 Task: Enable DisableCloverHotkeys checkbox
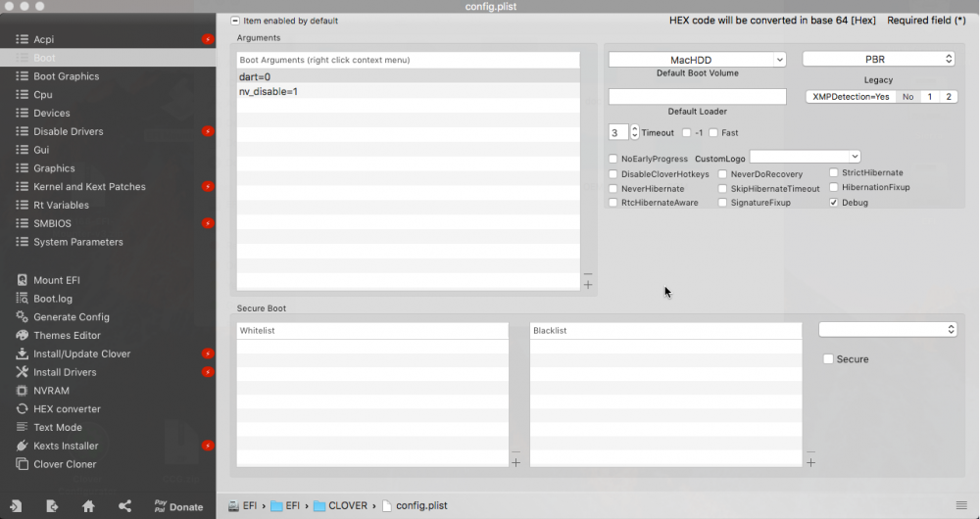coord(613,174)
